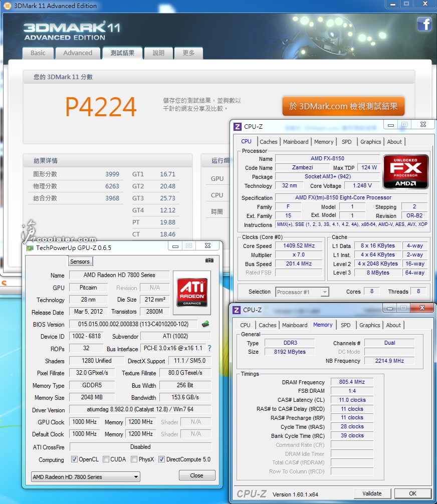Click the Bus Interface question mark help
Viewport: 437px width, 504px height.
point(209,348)
